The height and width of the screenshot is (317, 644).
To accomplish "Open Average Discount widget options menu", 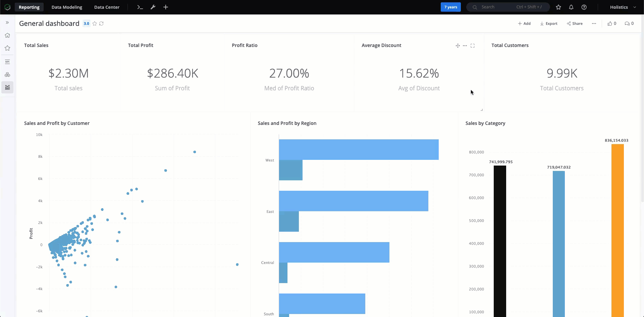I will (465, 46).
